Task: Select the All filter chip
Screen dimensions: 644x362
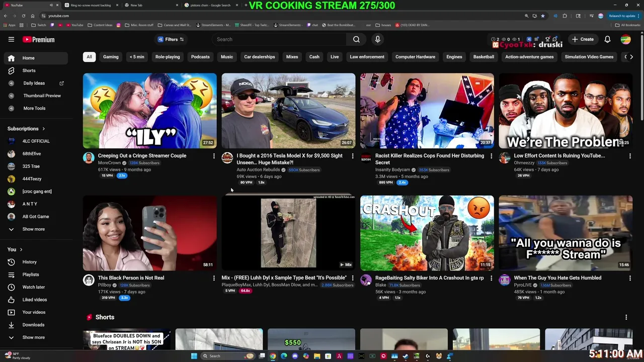Action: click(x=89, y=57)
